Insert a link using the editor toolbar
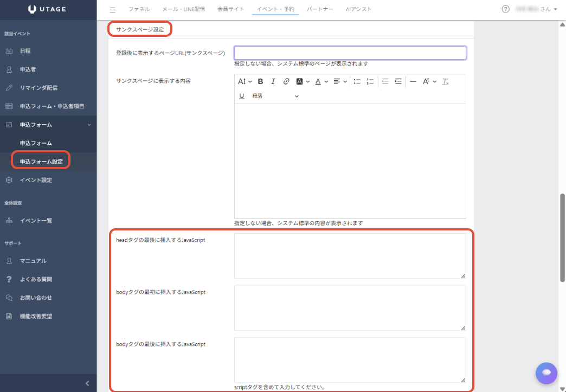566x392 pixels. [286, 81]
